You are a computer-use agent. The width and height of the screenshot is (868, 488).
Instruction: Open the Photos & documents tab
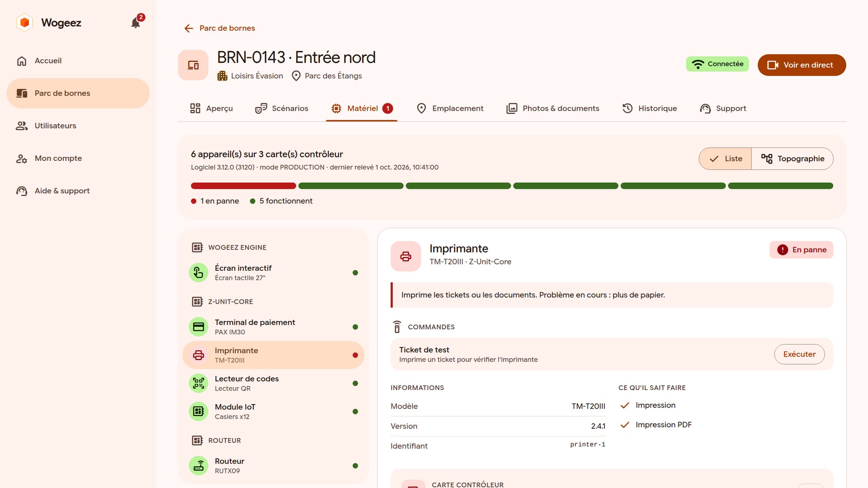(552, 108)
